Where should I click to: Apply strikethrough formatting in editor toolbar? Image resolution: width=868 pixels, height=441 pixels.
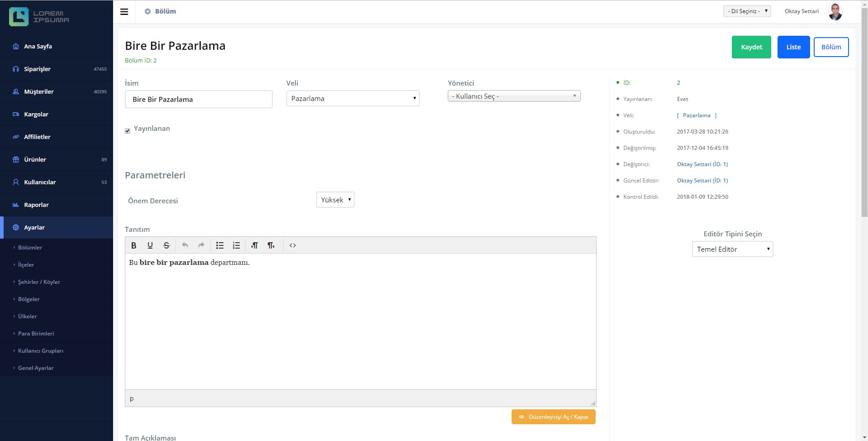click(x=166, y=245)
